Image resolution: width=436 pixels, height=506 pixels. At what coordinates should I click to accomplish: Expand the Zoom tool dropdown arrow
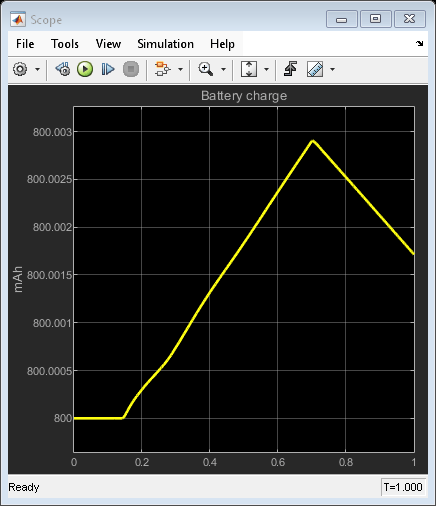click(x=223, y=69)
